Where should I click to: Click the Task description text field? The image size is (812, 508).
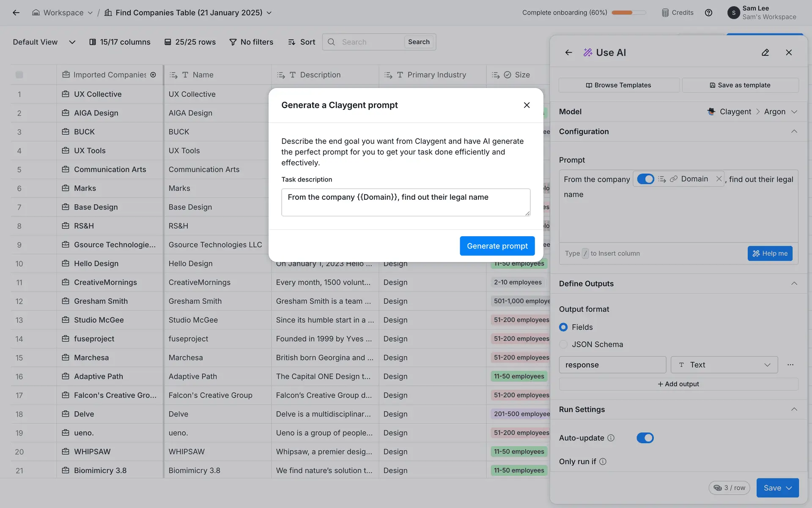pyautogui.click(x=405, y=202)
